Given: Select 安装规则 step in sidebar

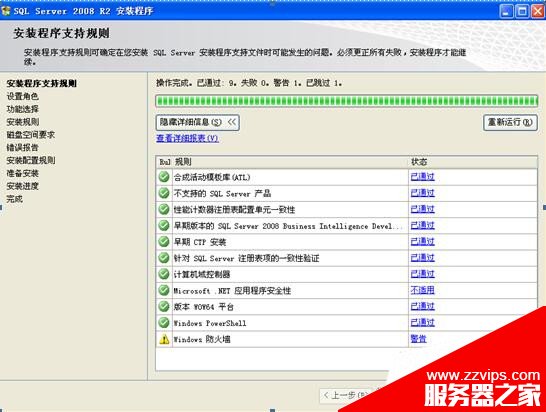Looking at the screenshot, I should 22,122.
